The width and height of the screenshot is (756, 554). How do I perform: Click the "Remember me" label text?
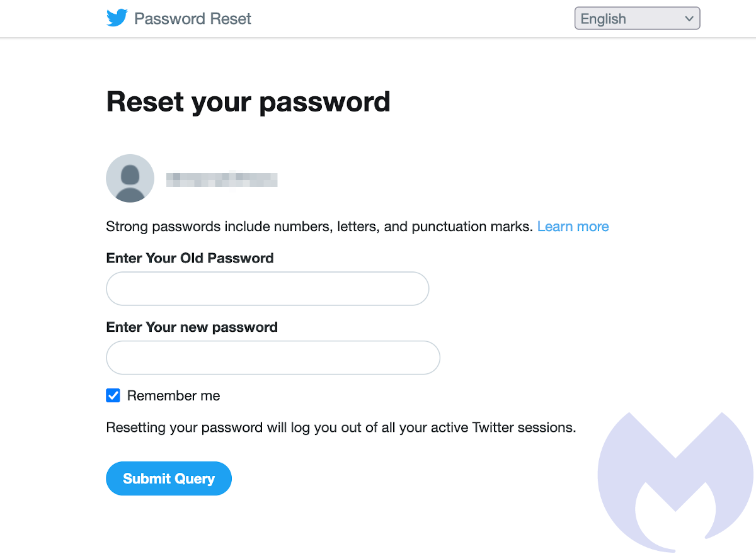[173, 396]
